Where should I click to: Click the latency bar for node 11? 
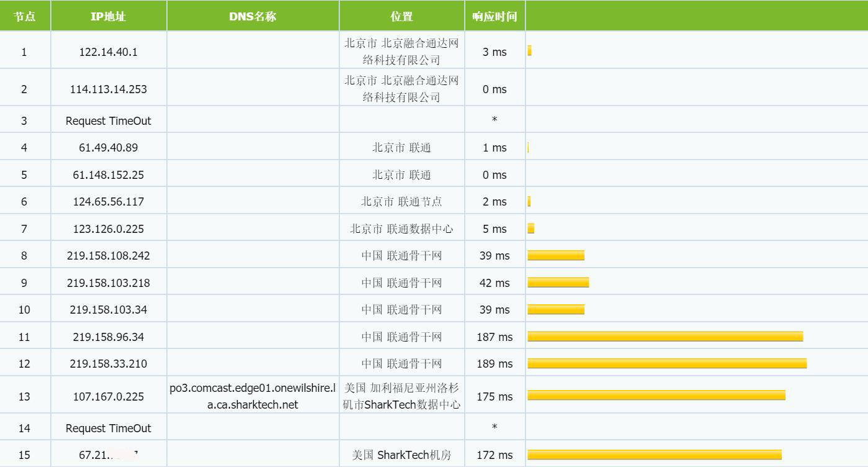point(665,337)
